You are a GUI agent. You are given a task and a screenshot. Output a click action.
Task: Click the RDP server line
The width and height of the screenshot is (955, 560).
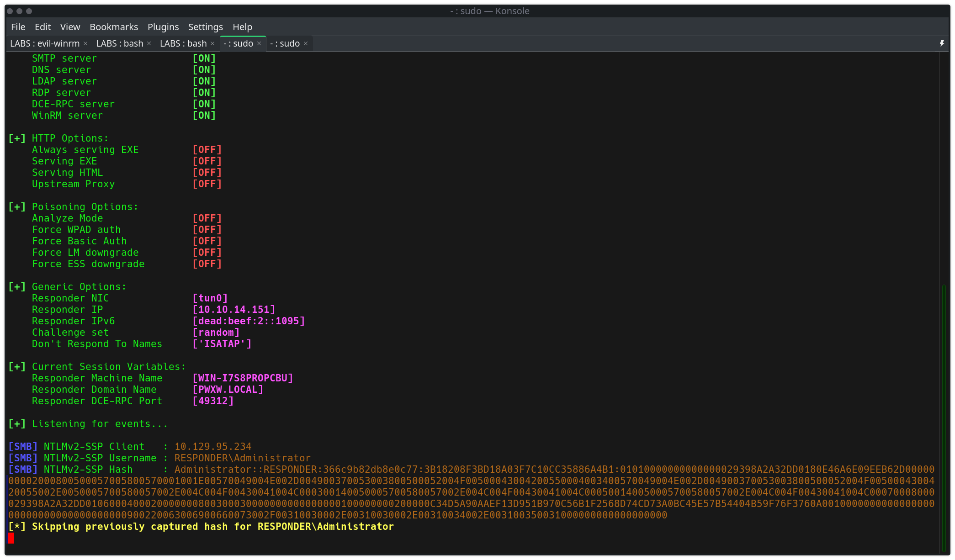point(124,93)
